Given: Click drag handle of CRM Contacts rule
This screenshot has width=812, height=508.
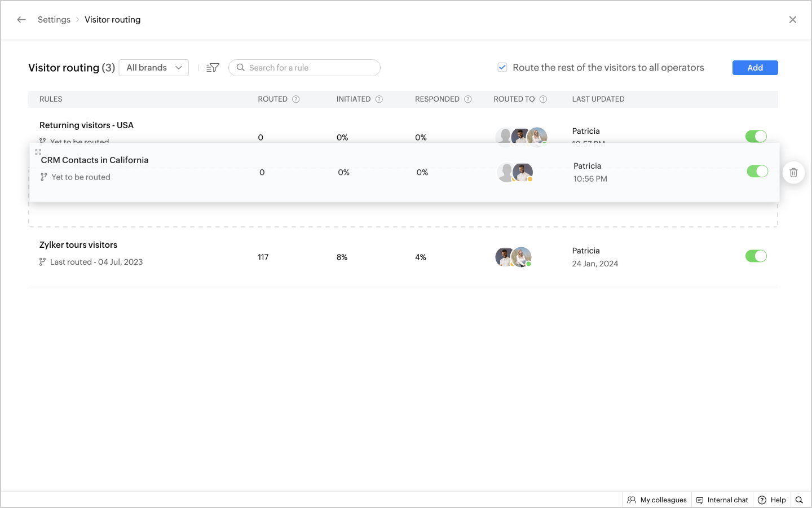Looking at the screenshot, I should (38, 152).
